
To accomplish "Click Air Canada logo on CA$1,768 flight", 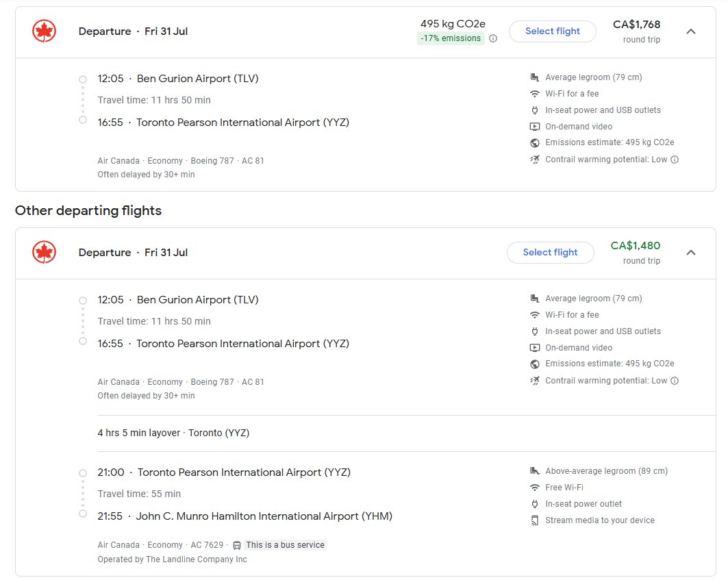I will [x=44, y=31].
